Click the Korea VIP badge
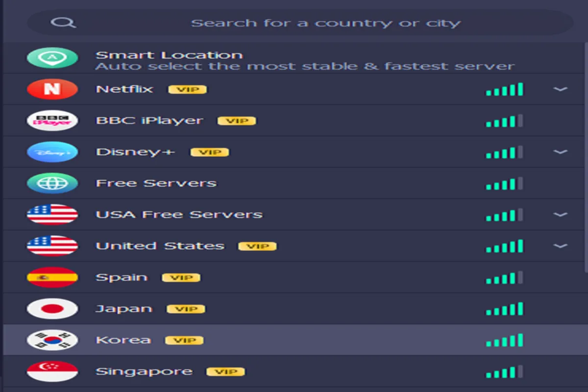Image resolution: width=588 pixels, height=392 pixels. [184, 341]
